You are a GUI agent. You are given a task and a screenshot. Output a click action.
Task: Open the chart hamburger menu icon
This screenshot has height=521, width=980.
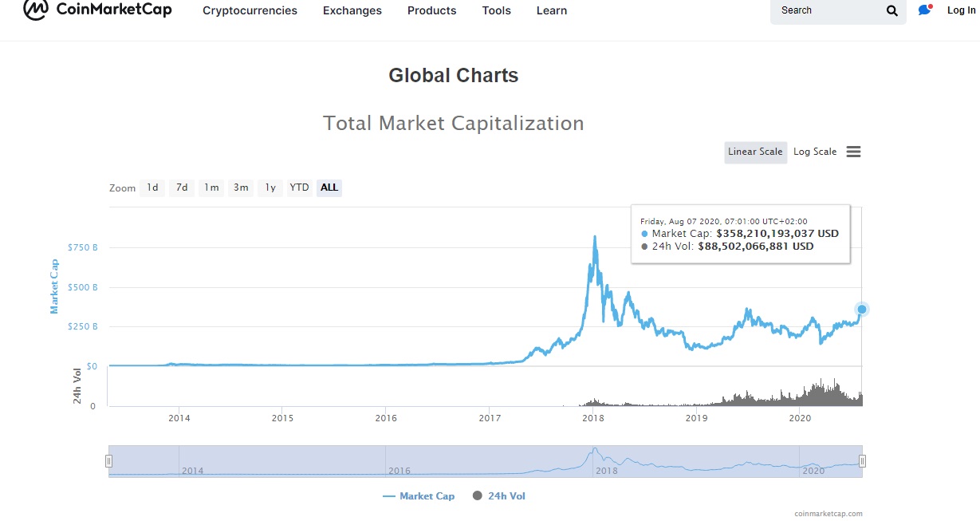853,152
